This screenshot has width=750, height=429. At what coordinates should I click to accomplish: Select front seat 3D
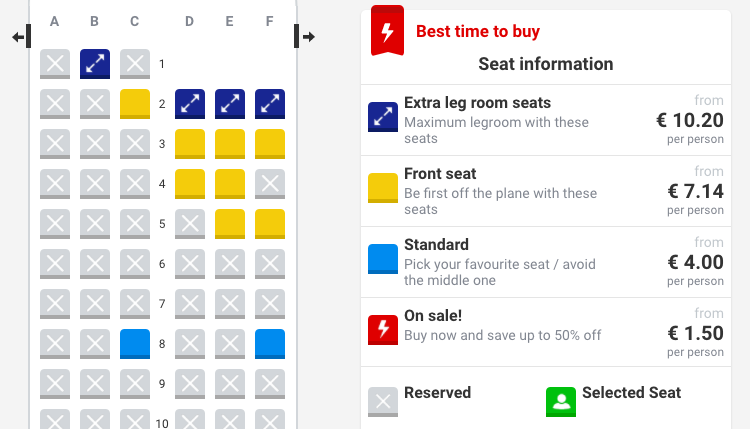[x=190, y=144]
